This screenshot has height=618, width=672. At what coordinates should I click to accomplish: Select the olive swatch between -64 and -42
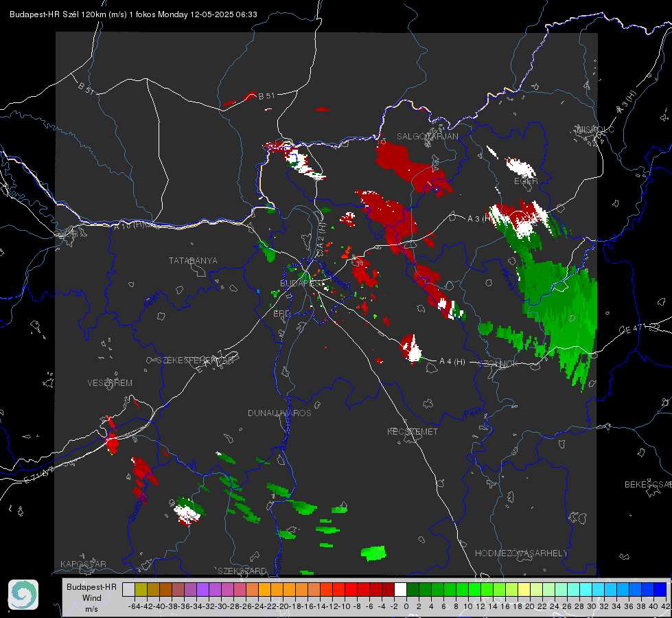point(141,590)
